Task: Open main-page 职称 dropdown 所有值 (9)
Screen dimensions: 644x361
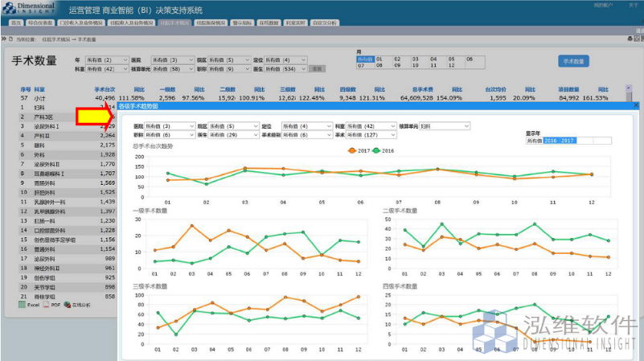Action: (x=229, y=69)
